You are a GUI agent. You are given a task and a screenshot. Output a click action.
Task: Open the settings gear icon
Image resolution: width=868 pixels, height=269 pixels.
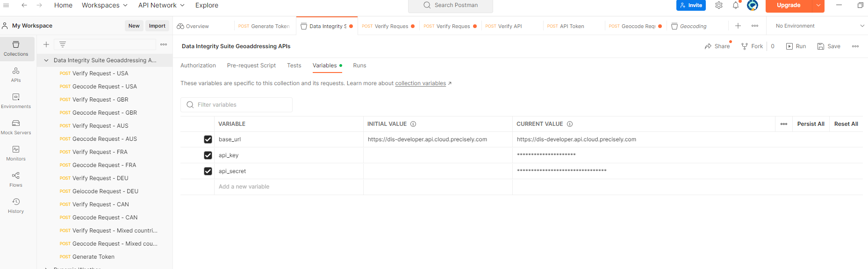[719, 6]
